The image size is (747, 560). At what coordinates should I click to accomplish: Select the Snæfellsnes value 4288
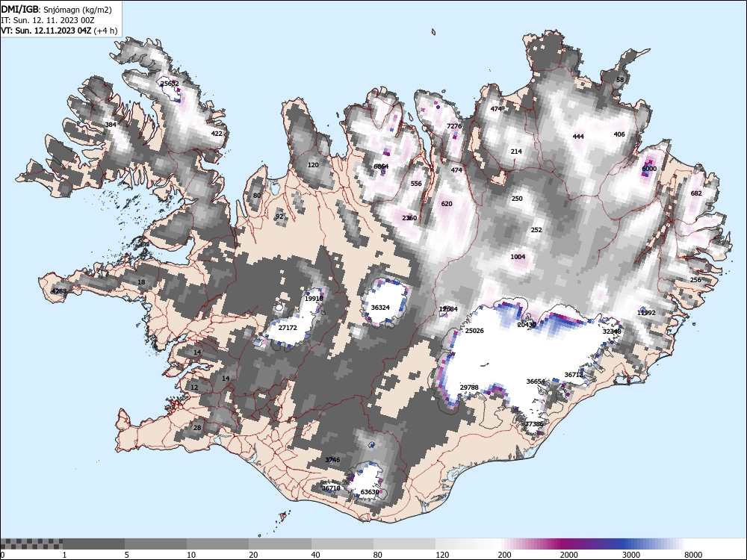tap(59, 291)
